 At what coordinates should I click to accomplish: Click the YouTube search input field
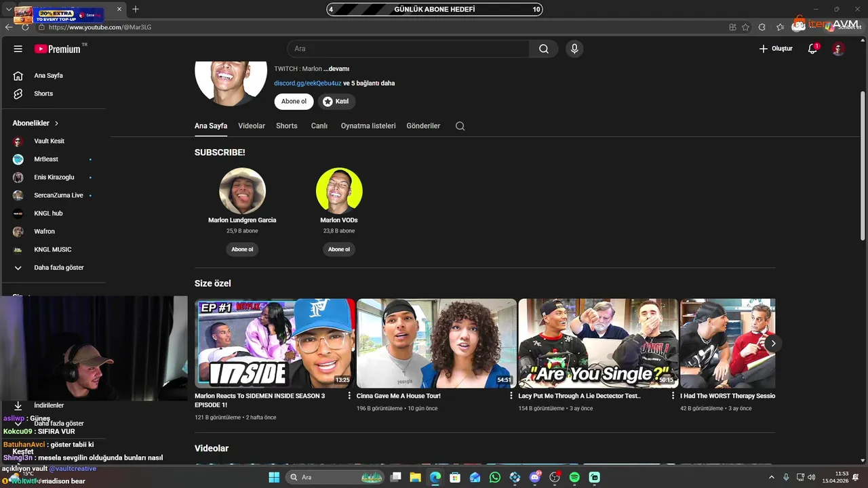408,49
